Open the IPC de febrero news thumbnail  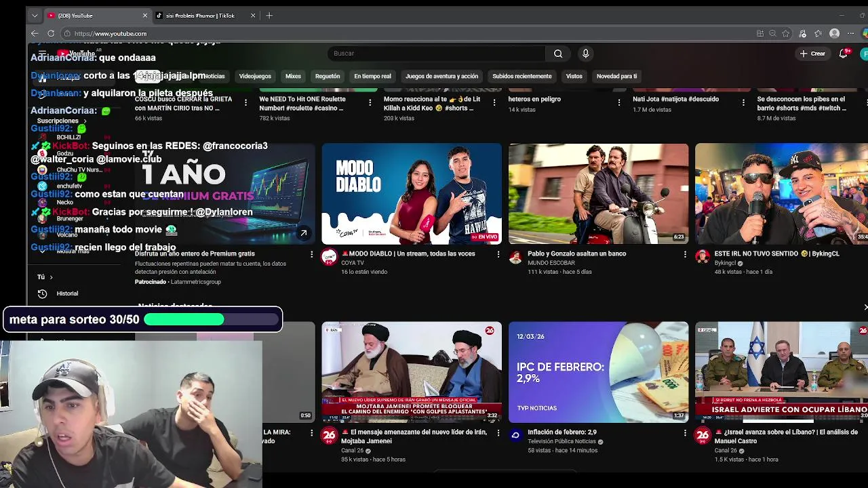pos(598,372)
